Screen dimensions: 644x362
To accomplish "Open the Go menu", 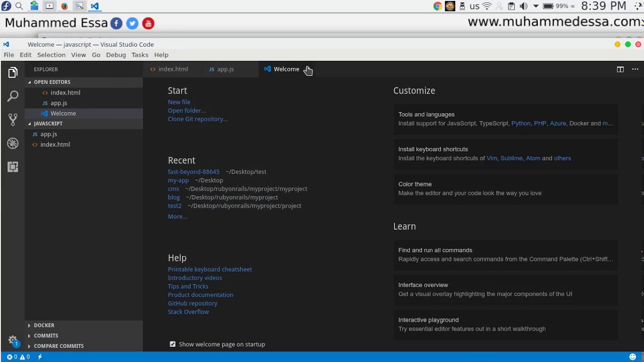I will pyautogui.click(x=96, y=55).
